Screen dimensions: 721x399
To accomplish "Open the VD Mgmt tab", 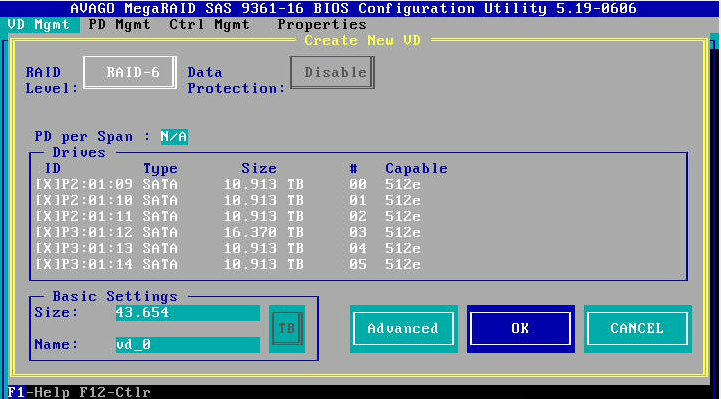I will point(40,24).
